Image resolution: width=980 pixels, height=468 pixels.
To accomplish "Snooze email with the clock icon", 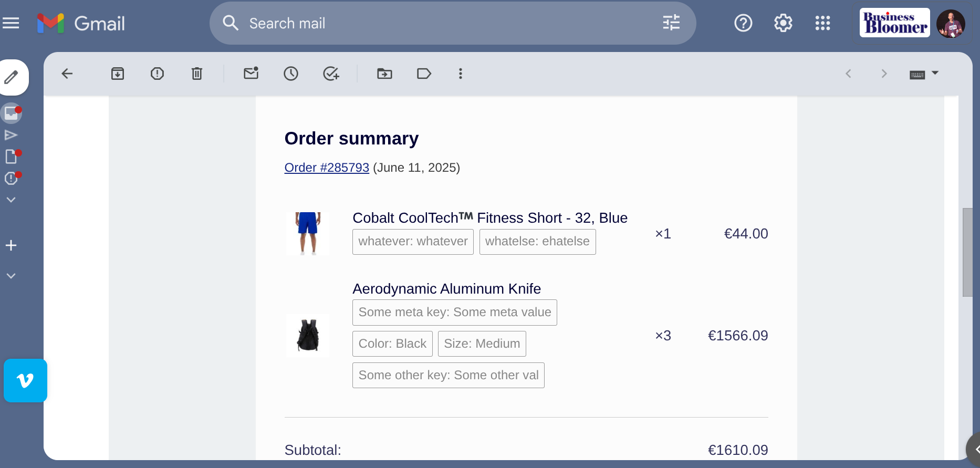I will pyautogui.click(x=291, y=74).
